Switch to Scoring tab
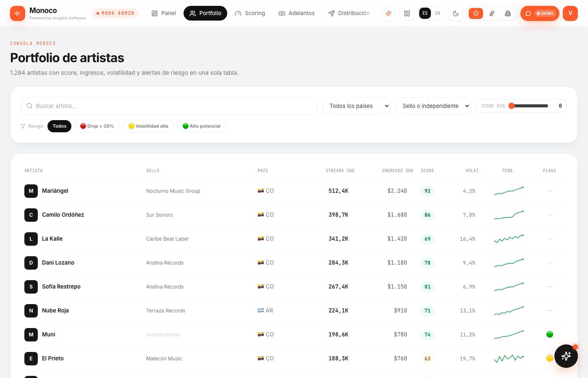This screenshot has height=378, width=588. pos(250,13)
